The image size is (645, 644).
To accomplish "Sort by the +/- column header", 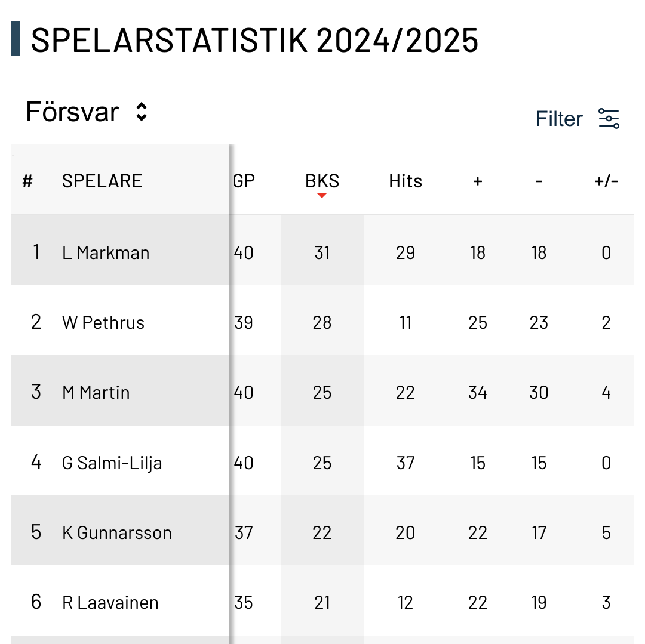I will (x=606, y=181).
